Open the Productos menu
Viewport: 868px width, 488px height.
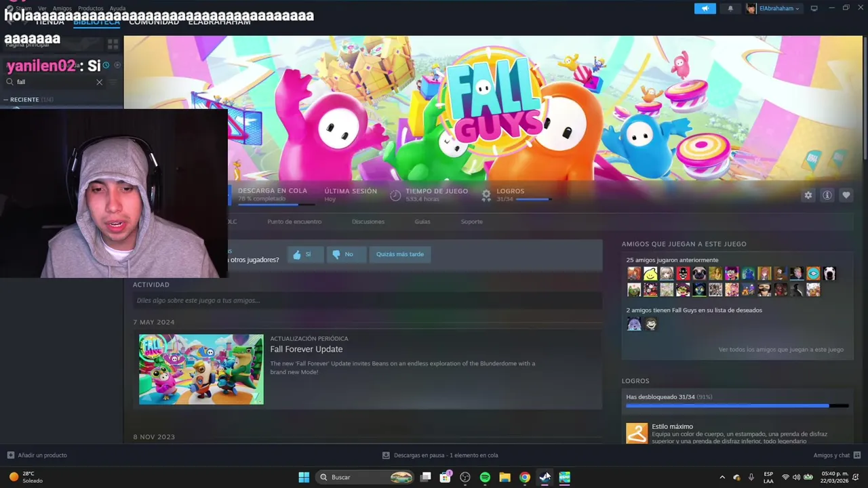click(x=90, y=8)
